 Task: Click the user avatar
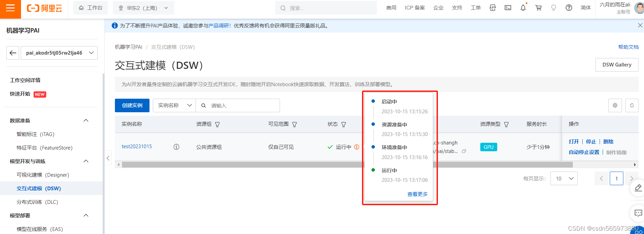639,7
